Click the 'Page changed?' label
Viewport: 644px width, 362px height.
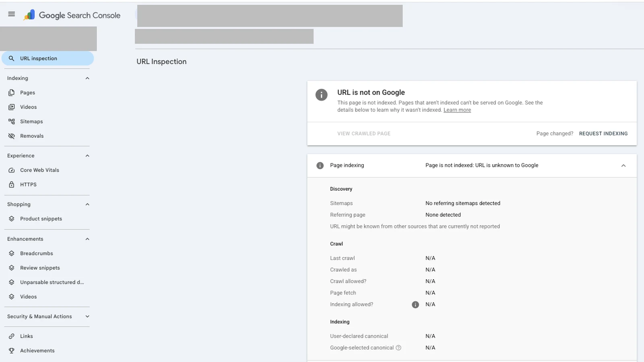555,134
